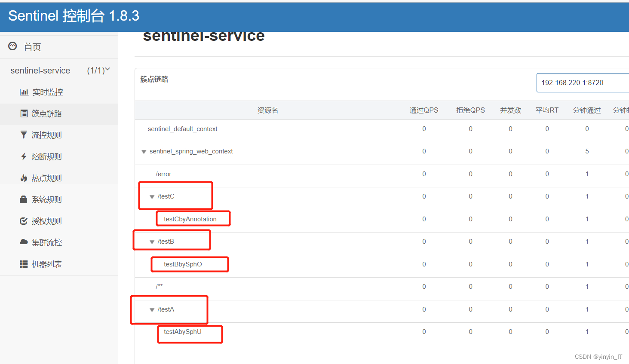Screen dimensions: 629x364
Task: Click the lock icon for 系统规则
Action: click(24, 199)
